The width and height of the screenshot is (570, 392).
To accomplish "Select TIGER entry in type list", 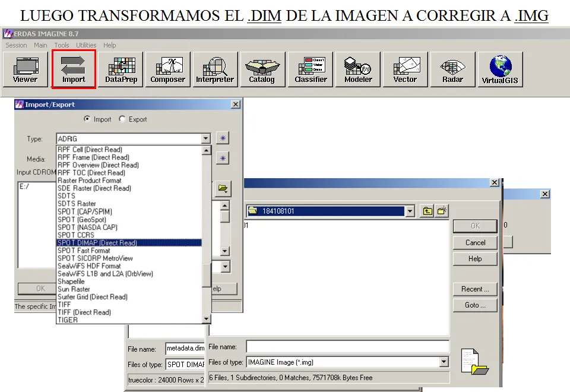I will point(129,320).
